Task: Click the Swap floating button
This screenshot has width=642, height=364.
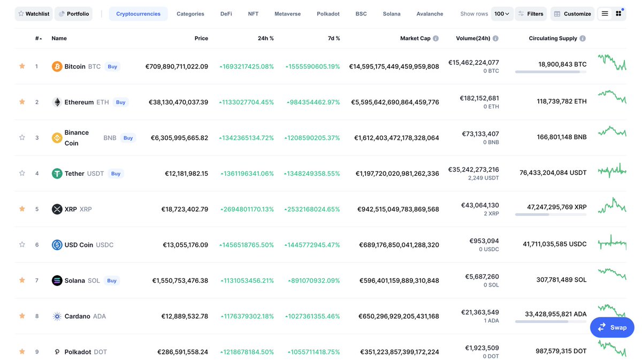Action: coord(612,327)
